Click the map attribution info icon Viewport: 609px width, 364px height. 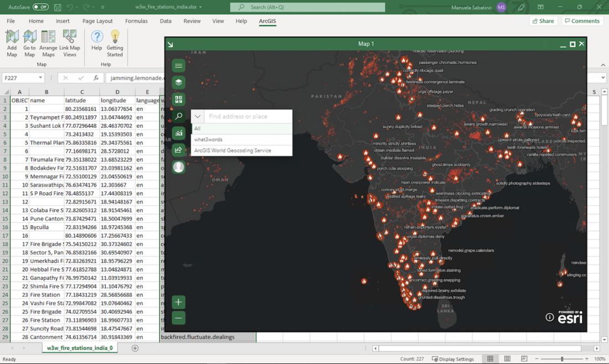pyautogui.click(x=550, y=318)
